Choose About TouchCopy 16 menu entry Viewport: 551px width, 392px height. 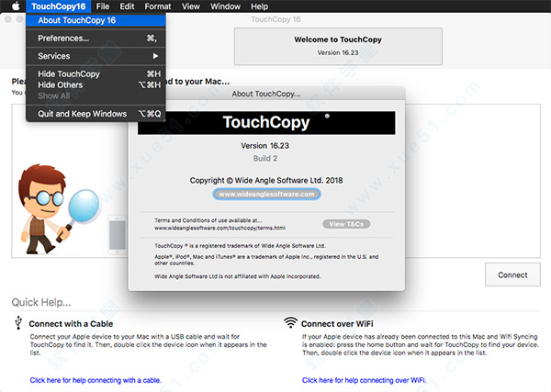point(96,20)
